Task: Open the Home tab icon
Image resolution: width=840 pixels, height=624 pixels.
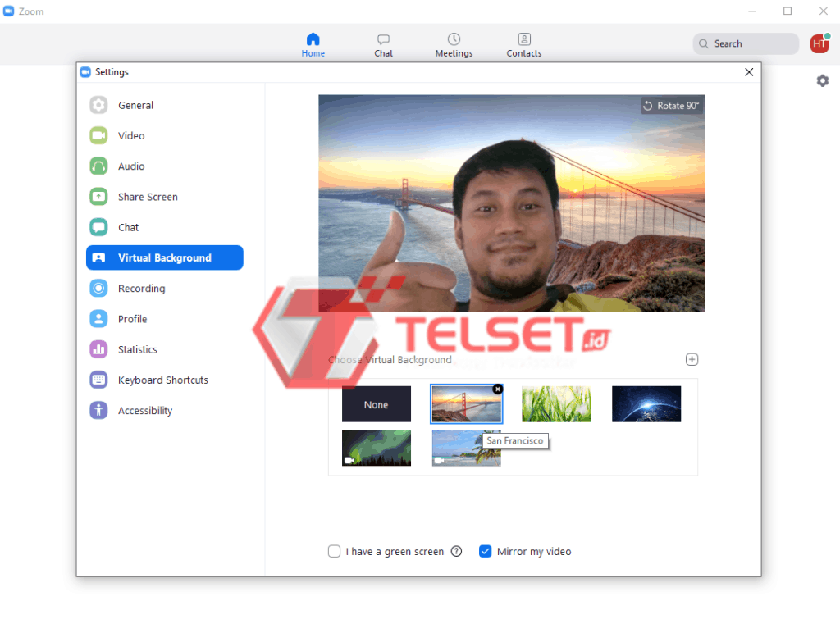Action: [x=313, y=39]
